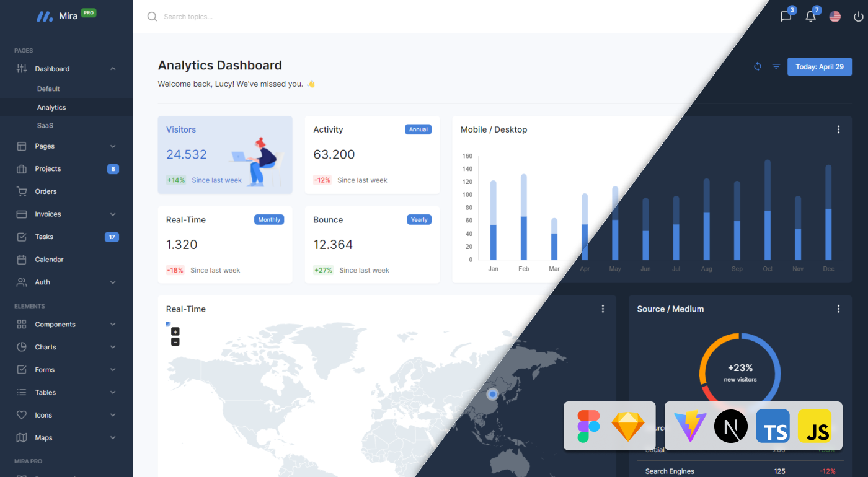Open the filter icon in the header
The width and height of the screenshot is (868, 477).
tap(776, 66)
